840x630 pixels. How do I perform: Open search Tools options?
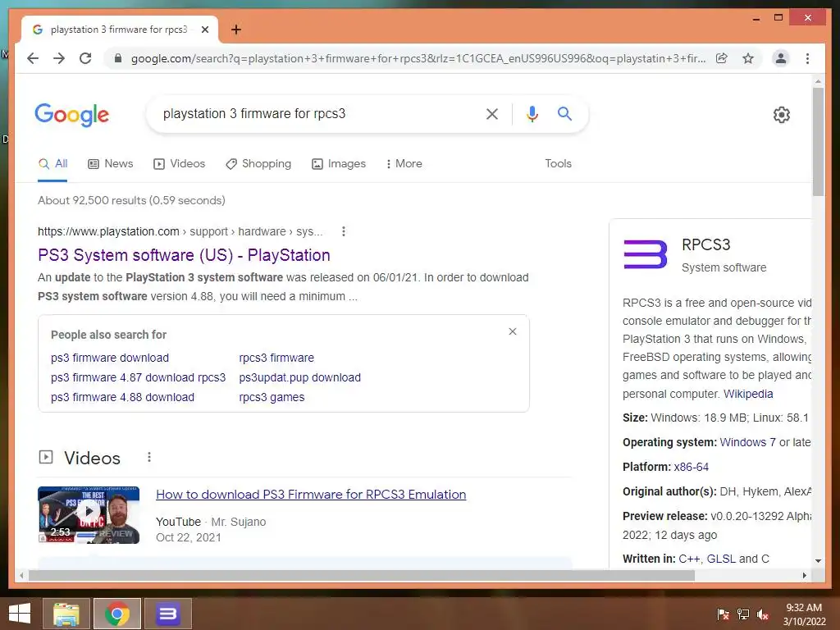click(558, 164)
